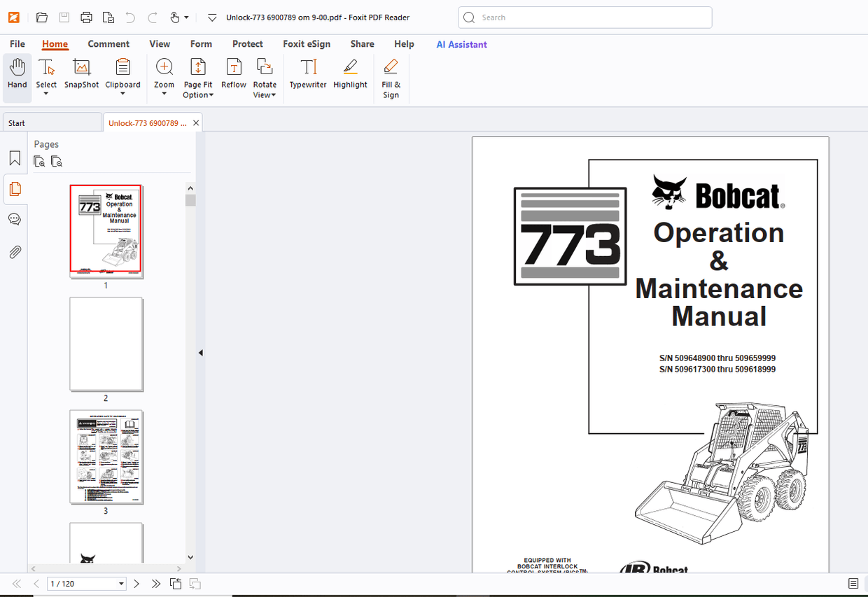
Task: Open the Bookmarks panel
Action: [15, 158]
